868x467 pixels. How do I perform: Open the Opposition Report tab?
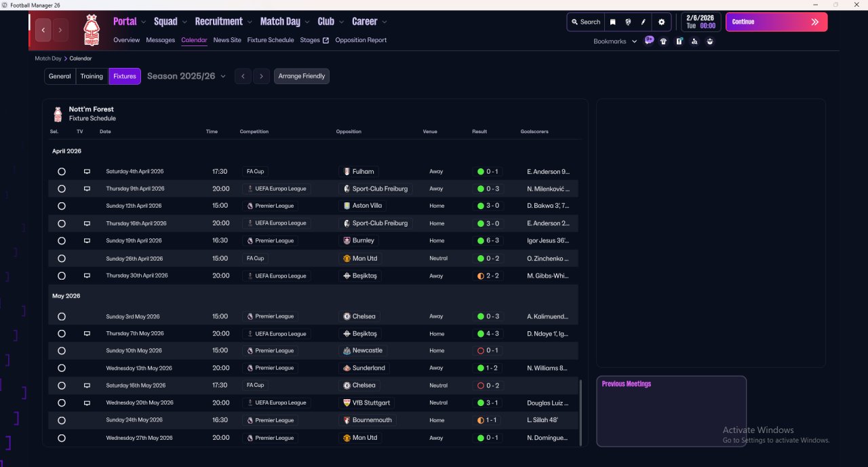click(361, 40)
